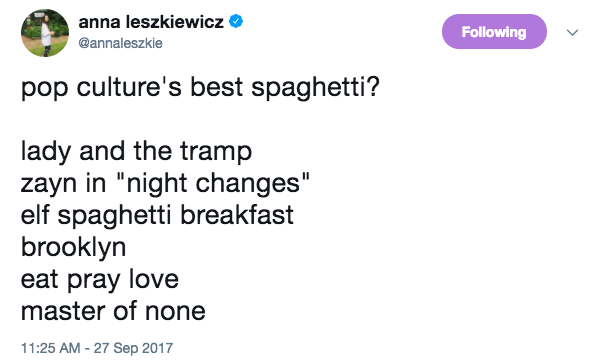Click the blue verified checkmark badge
610x363 pixels.
[x=236, y=21]
